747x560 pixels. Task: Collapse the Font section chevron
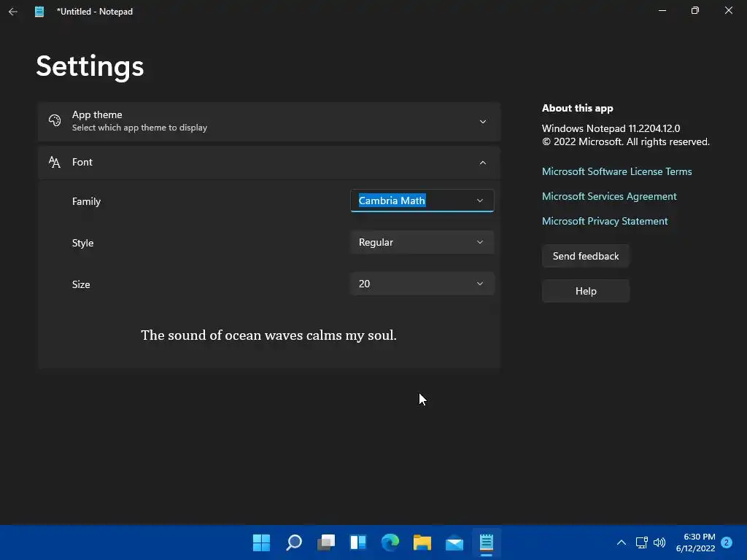pos(483,163)
